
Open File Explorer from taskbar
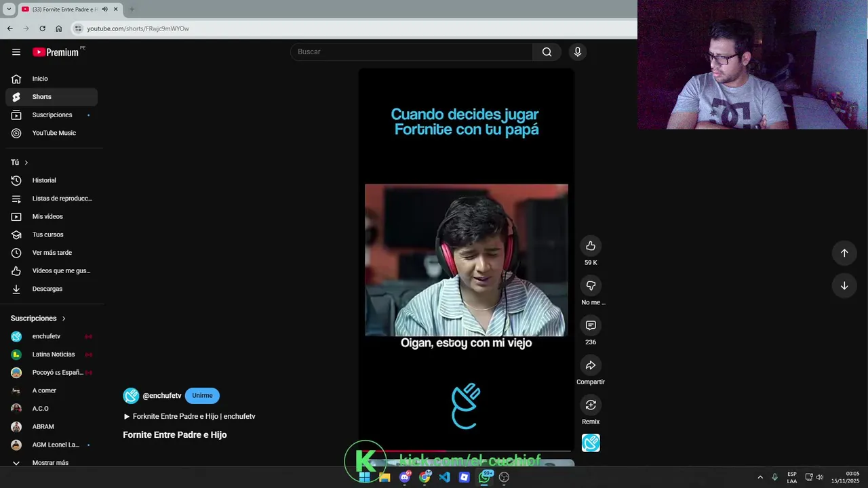pos(384,477)
